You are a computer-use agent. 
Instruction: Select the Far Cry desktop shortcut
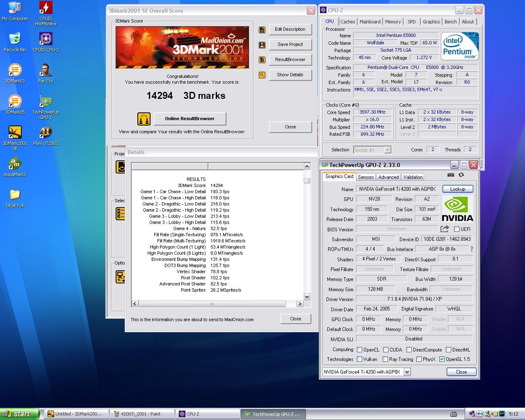click(46, 73)
